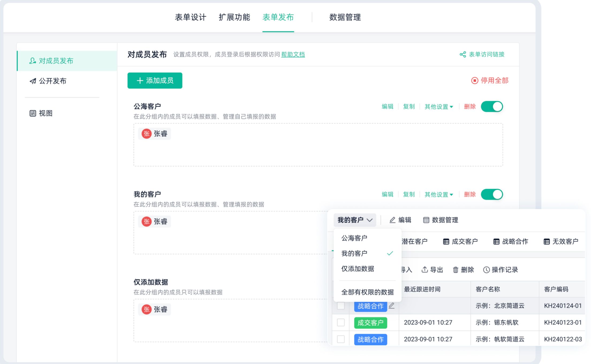Switch to the 数据管理 top tab
Screen dimensions: 591x364
tap(345, 17)
